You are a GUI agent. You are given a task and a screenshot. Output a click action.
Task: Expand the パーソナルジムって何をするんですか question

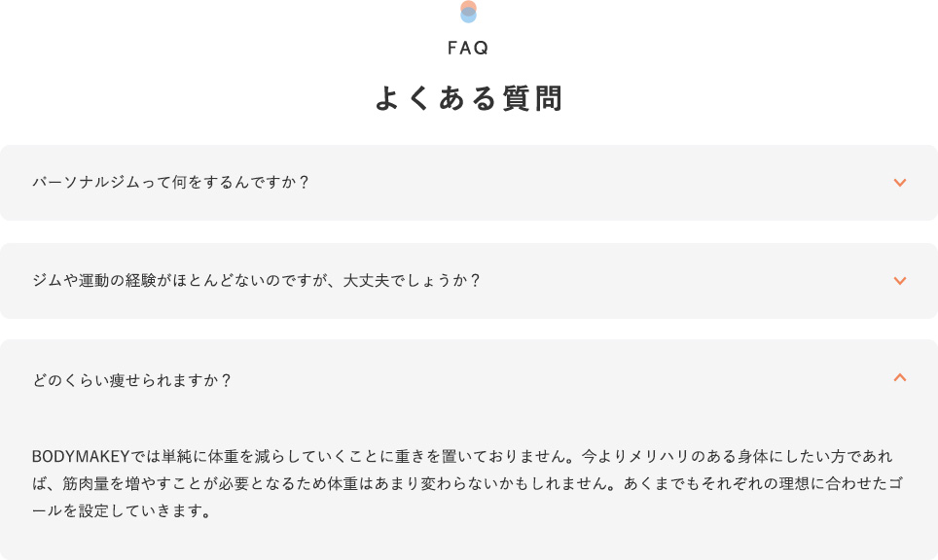(170, 183)
